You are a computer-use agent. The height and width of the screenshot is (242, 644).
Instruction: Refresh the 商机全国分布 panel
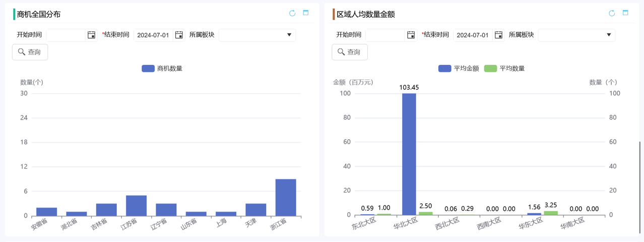(292, 13)
